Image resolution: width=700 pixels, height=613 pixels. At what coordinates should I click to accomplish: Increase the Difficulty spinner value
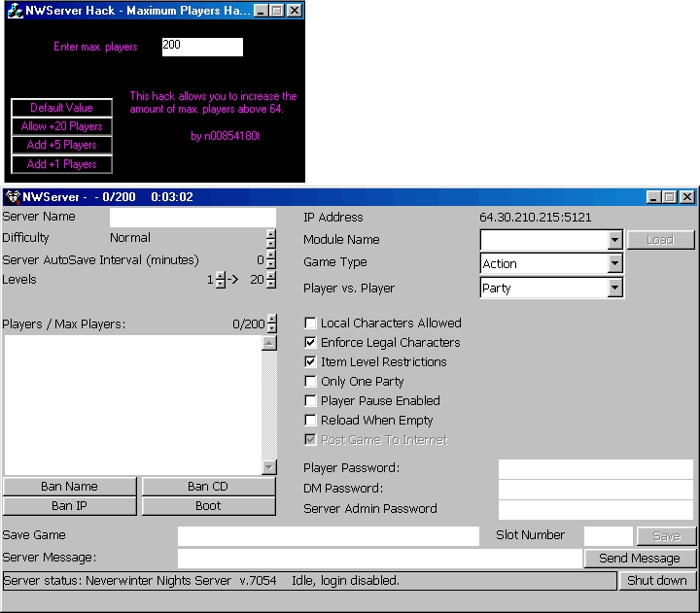pos(271,233)
